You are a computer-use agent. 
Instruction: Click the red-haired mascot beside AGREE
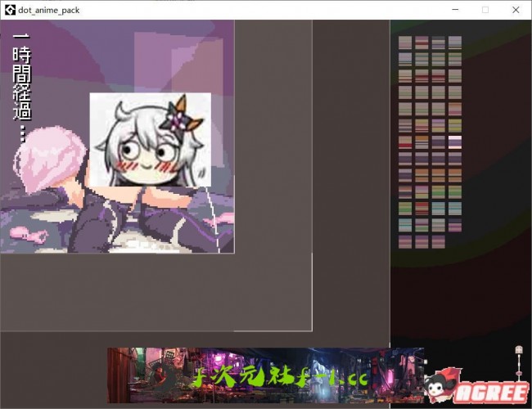tap(444, 386)
